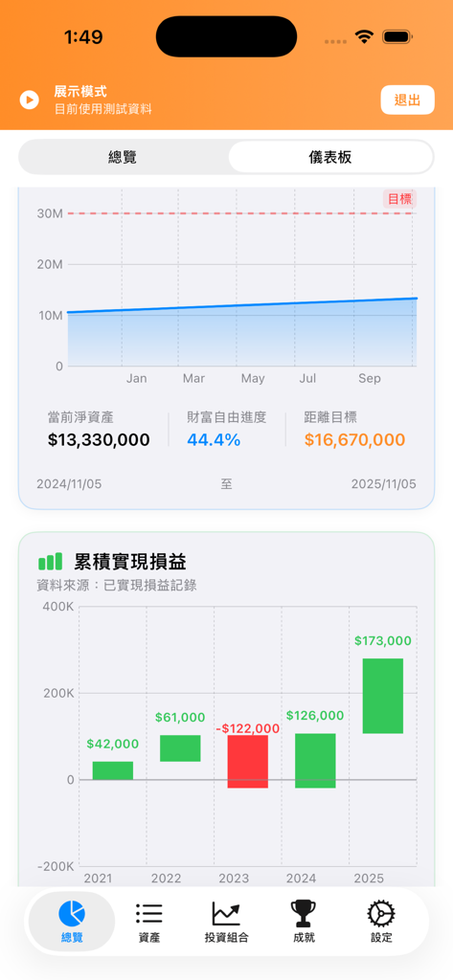Select the 2025 green bar $173,000

(x=383, y=696)
